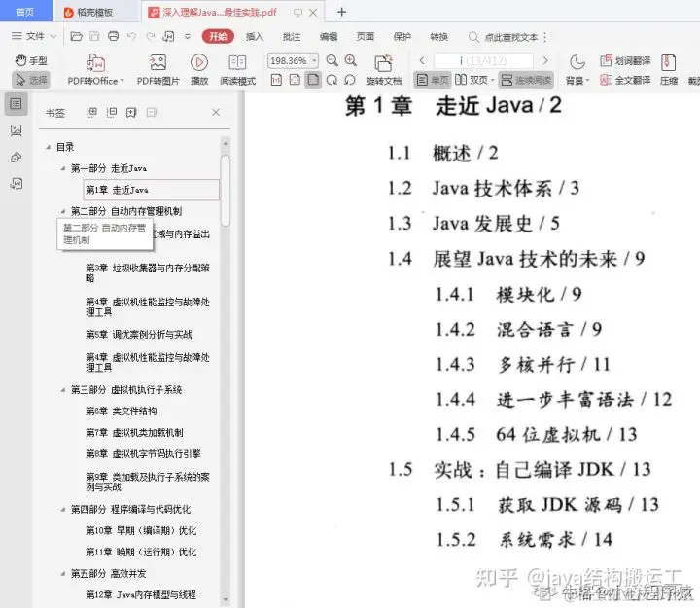Enable single page (单页) view
Screen dimensions: 700x608
(x=433, y=80)
